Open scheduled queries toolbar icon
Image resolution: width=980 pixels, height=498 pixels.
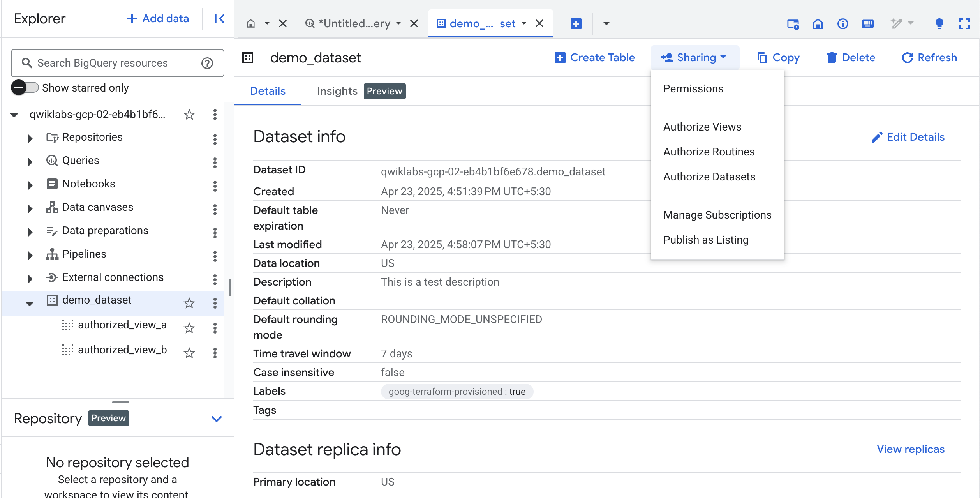tap(793, 24)
